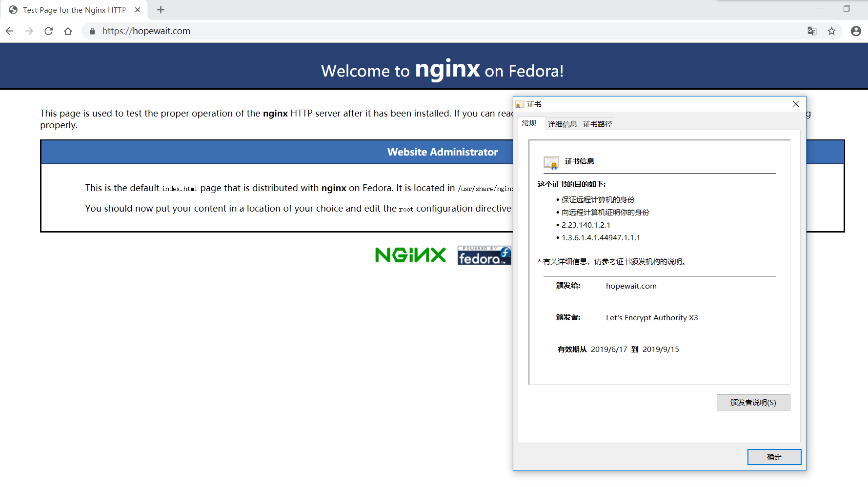The image size is (868, 487).
Task: Restore the browser window size
Action: pyautogui.click(x=847, y=8)
